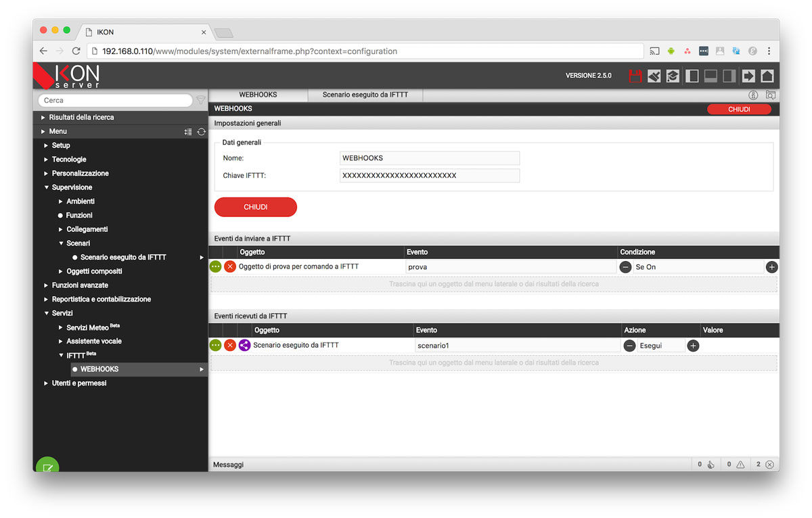Click the errors counter icon in Messaggi bar
Screen dimensions: 812x518
pos(769,465)
